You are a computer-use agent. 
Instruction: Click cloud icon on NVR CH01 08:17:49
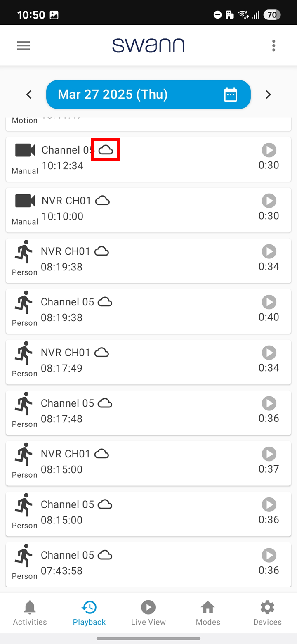101,353
